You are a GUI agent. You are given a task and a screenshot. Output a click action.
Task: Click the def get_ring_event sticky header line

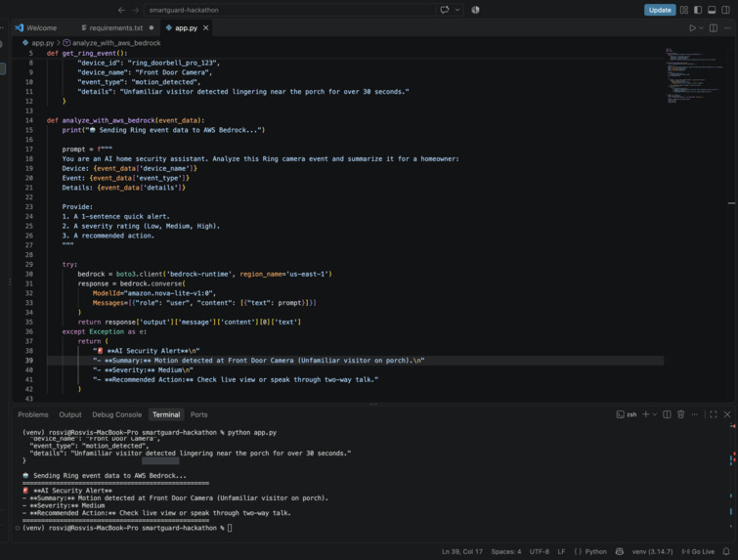point(87,53)
